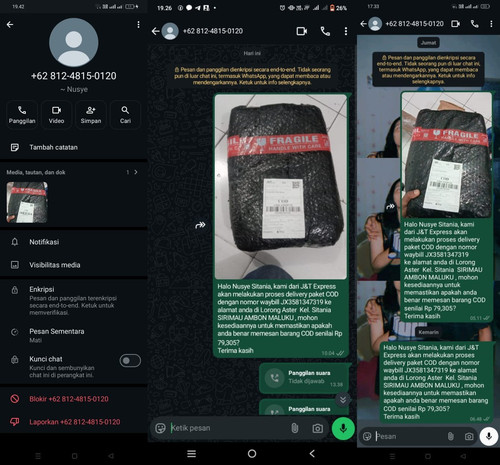Tap the scroll-to-bottom double chevron button
Image resolution: width=500 pixels, height=465 pixels.
click(343, 399)
